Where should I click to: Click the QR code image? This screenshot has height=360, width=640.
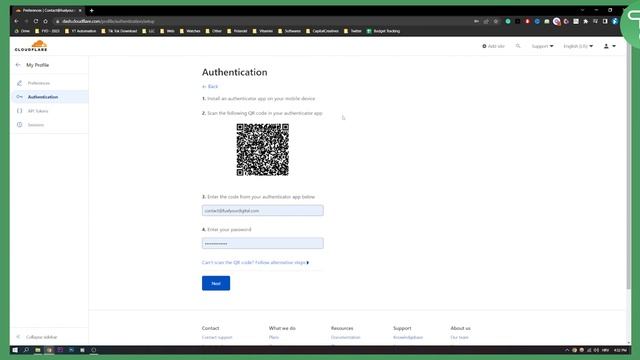[x=262, y=150]
